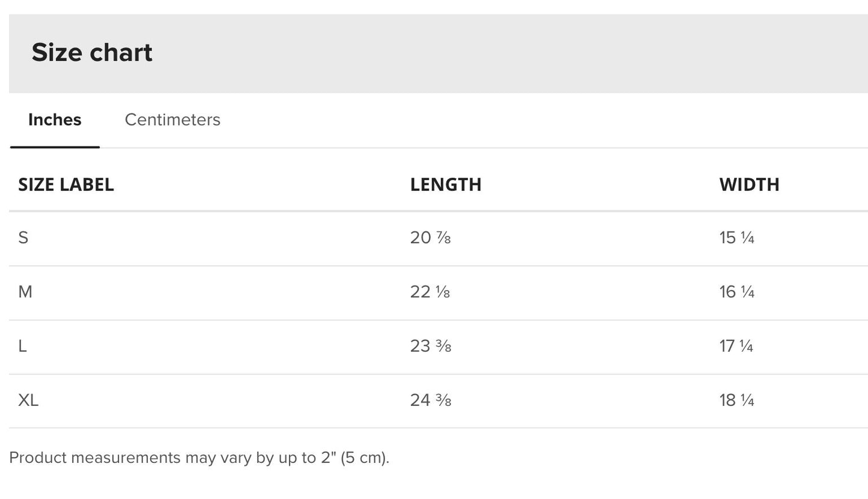Select the XL size label cell
The image size is (868, 499).
point(28,400)
